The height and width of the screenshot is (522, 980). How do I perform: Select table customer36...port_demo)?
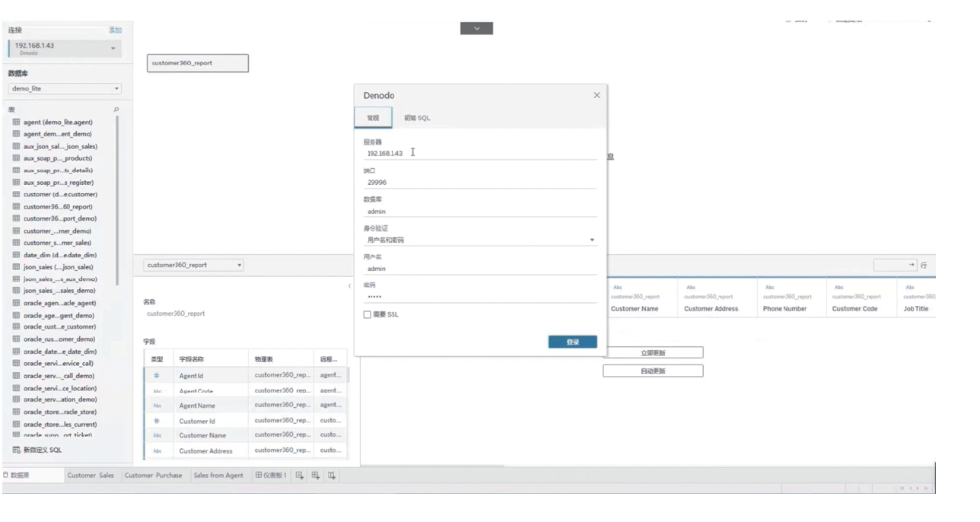click(60, 218)
